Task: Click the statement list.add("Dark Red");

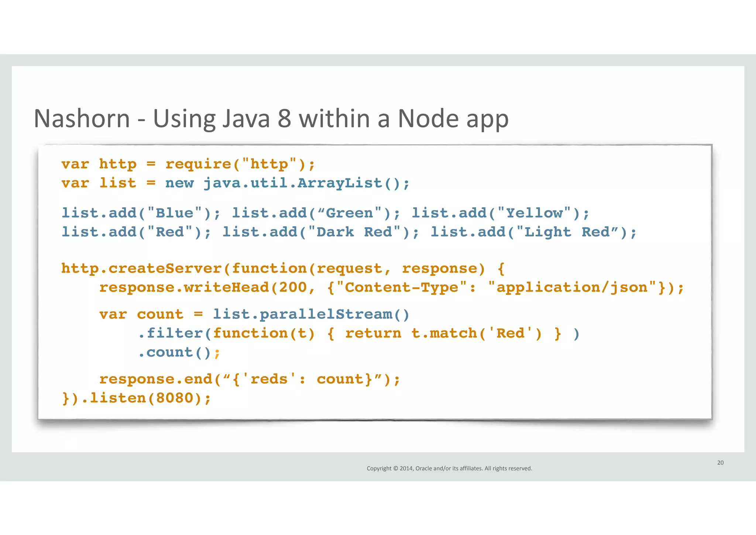Action: pyautogui.click(x=321, y=232)
